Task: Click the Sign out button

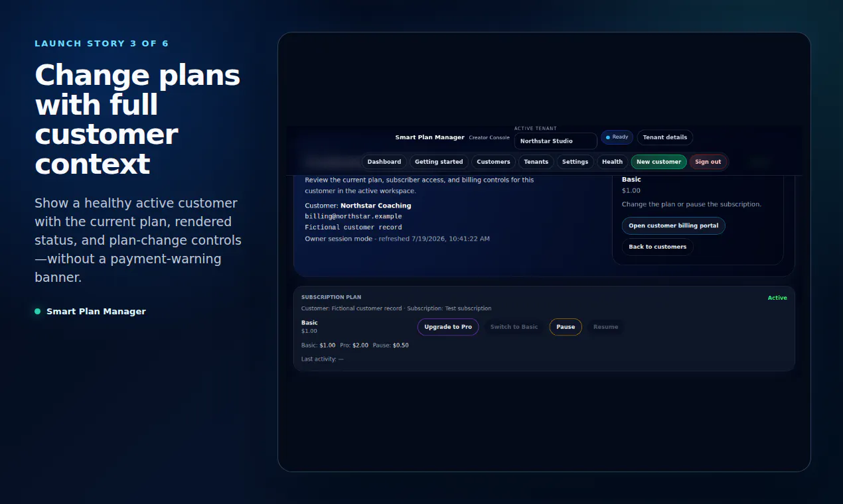Action: click(x=708, y=162)
